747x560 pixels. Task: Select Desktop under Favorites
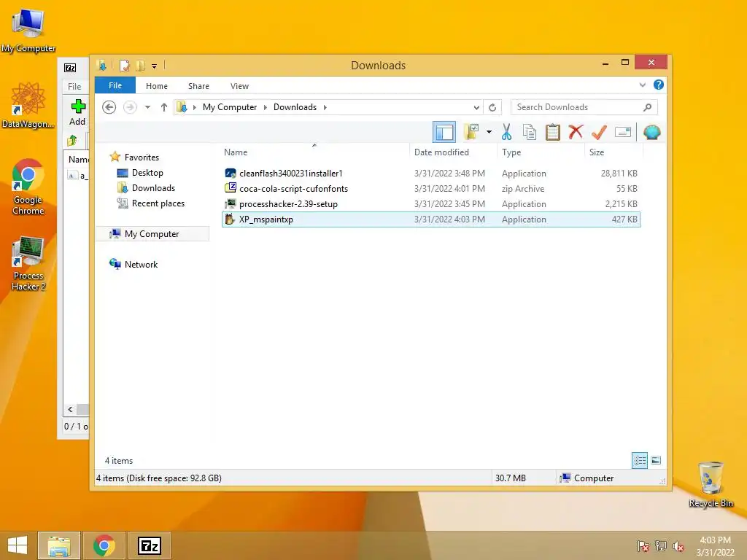[x=147, y=173]
